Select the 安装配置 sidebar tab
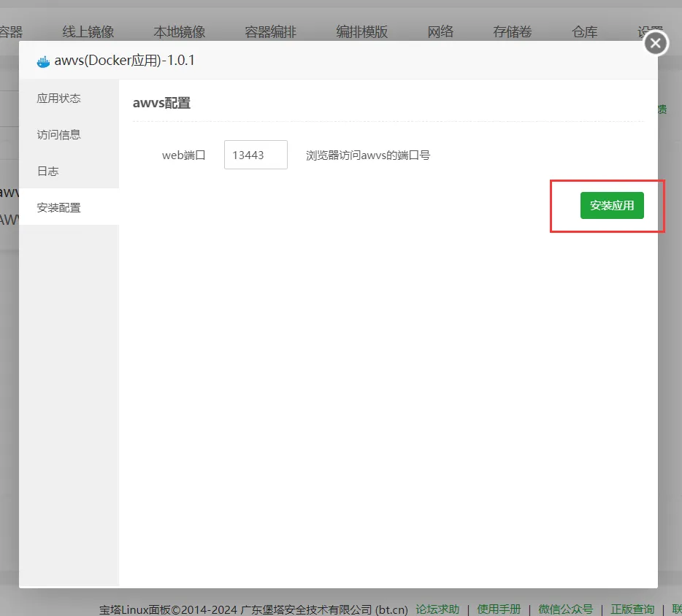 click(x=69, y=207)
